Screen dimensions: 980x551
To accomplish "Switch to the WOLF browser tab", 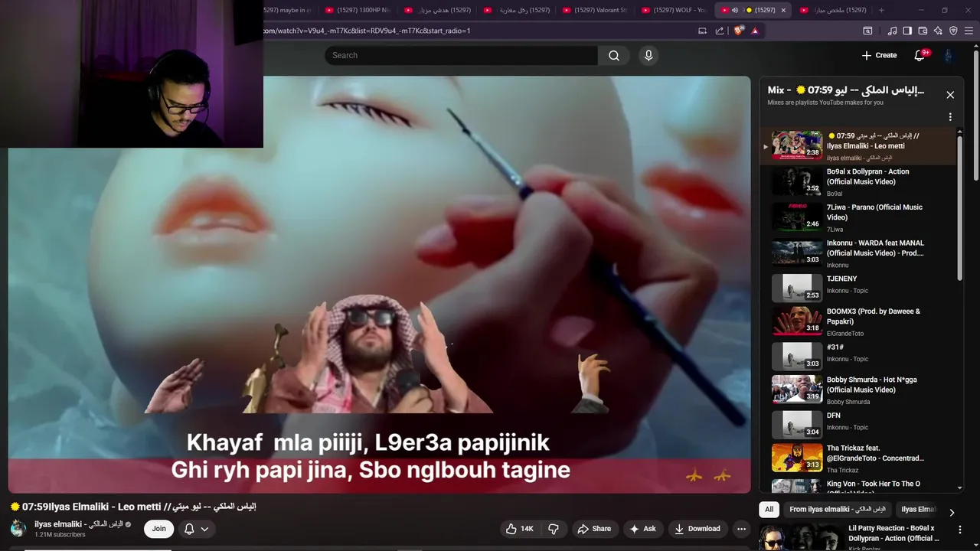I will pos(675,10).
